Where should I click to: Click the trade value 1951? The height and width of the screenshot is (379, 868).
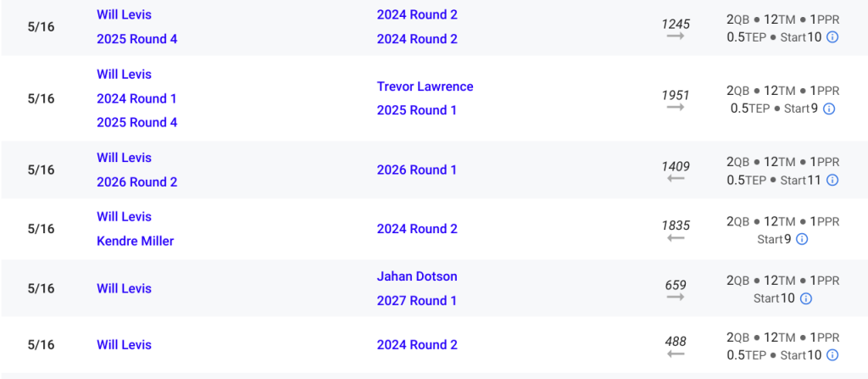coord(676,95)
